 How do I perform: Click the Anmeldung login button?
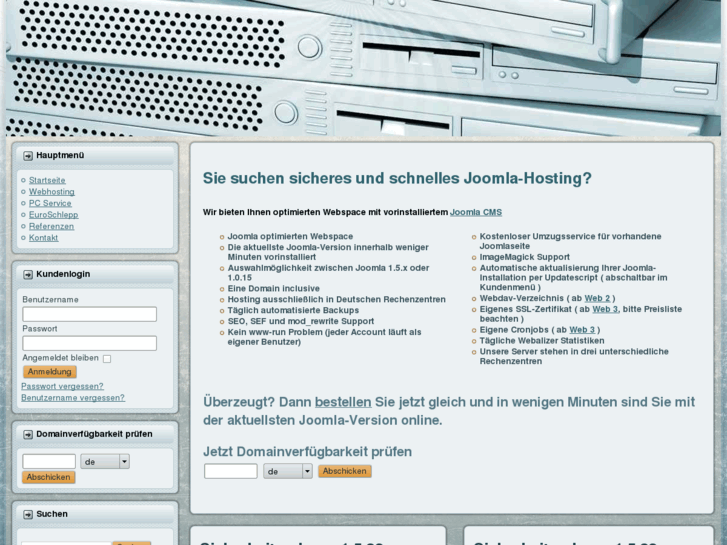pyautogui.click(x=50, y=372)
